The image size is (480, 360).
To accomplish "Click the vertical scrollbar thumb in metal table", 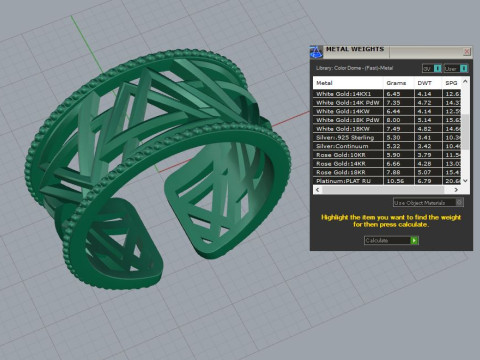I will [466, 132].
